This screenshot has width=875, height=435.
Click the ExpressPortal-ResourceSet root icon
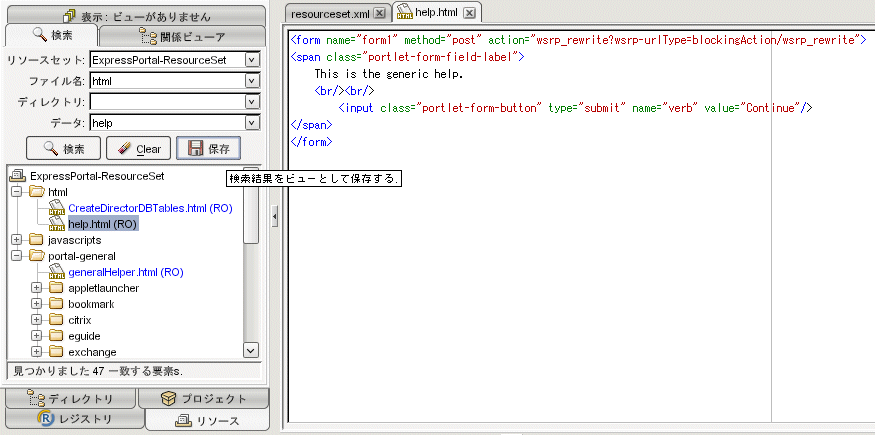coord(18,175)
